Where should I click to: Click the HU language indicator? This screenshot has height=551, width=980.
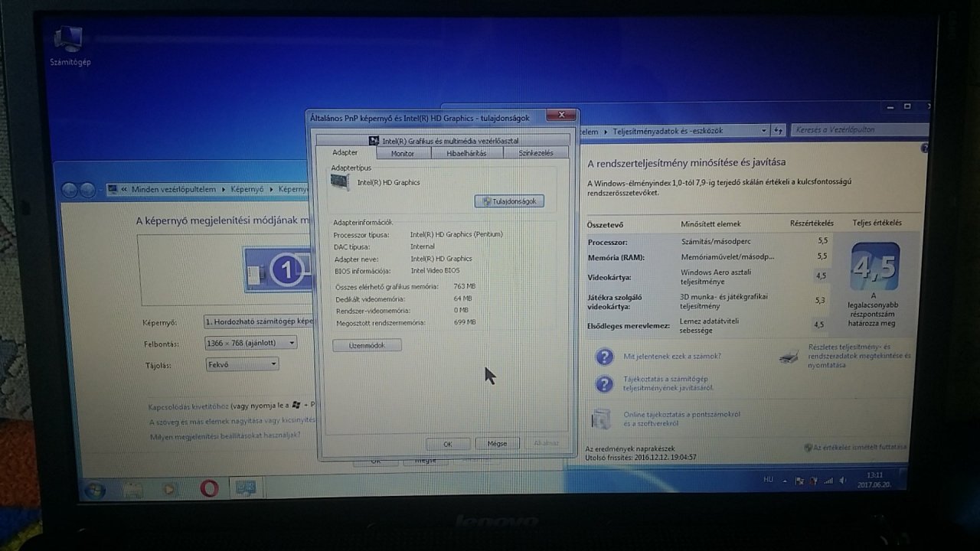768,480
